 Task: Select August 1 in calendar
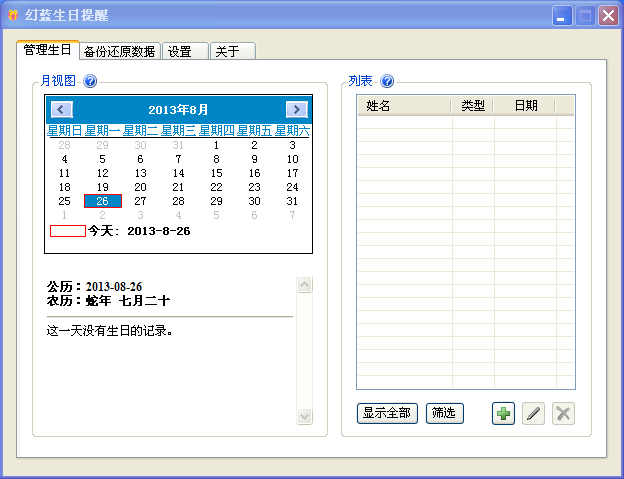click(216, 145)
